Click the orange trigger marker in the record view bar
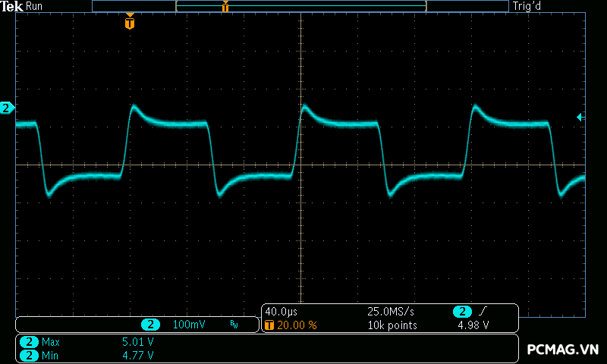The height and width of the screenshot is (364, 607). coord(225,7)
